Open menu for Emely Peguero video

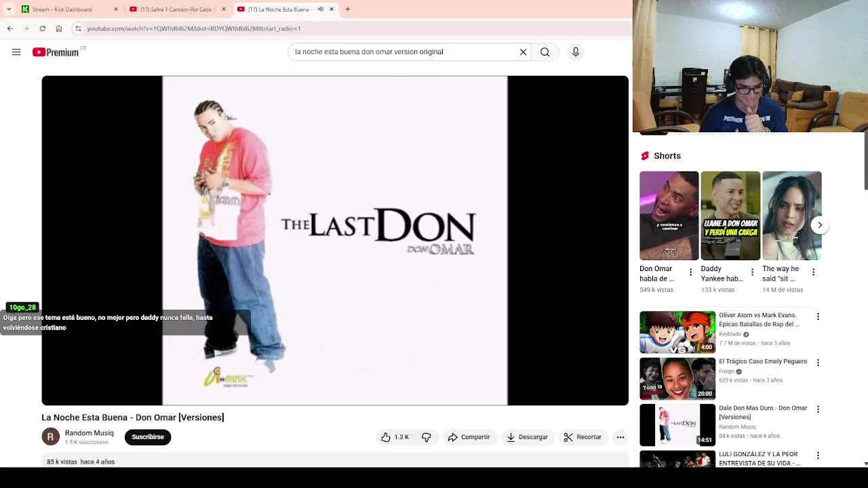pos(818,363)
